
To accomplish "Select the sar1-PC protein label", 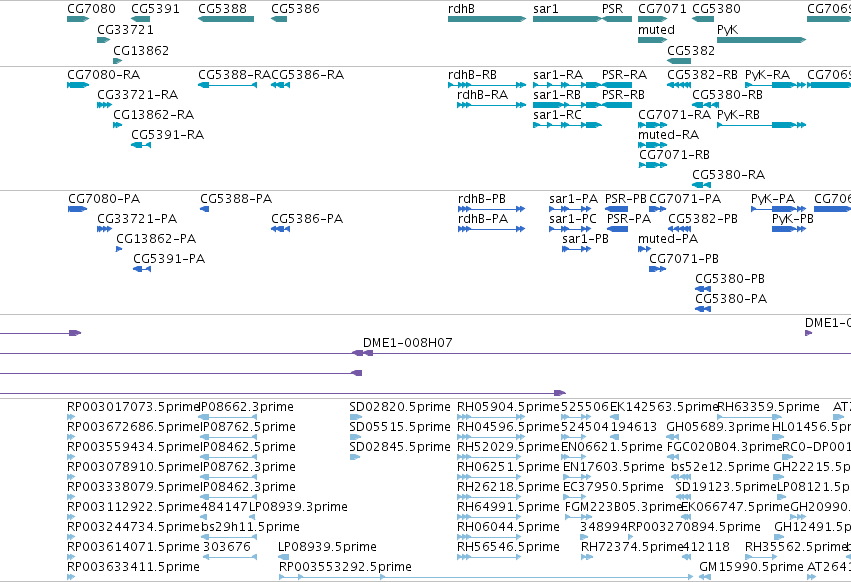I will pyautogui.click(x=573, y=219).
